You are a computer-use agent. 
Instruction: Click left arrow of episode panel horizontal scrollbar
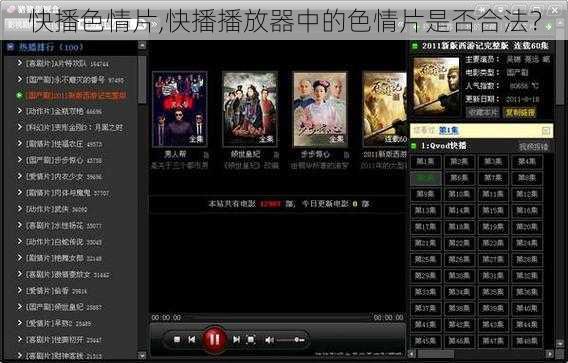[413, 354]
